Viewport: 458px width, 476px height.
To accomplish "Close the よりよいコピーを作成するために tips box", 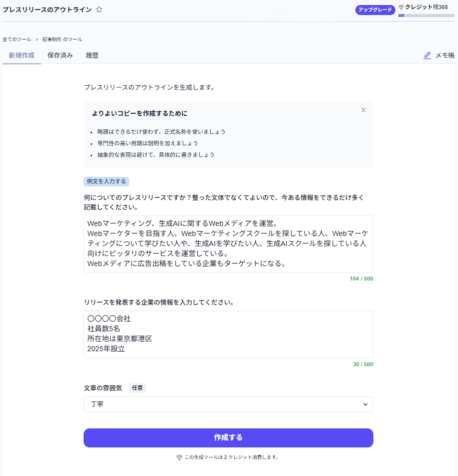I will click(x=363, y=110).
